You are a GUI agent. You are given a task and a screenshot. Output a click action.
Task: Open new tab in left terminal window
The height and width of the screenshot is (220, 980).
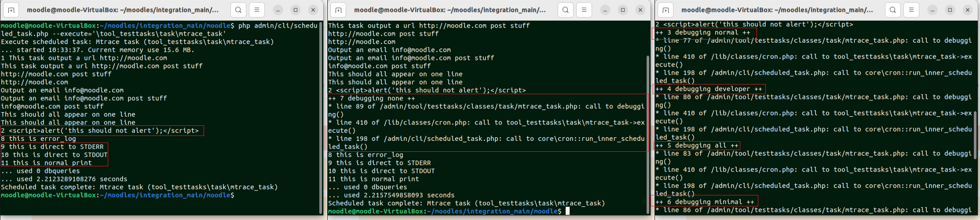tap(11, 10)
